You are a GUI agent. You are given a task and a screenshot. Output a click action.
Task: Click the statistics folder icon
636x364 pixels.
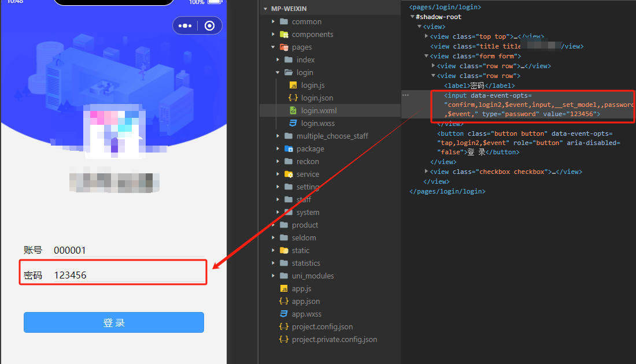pos(284,263)
